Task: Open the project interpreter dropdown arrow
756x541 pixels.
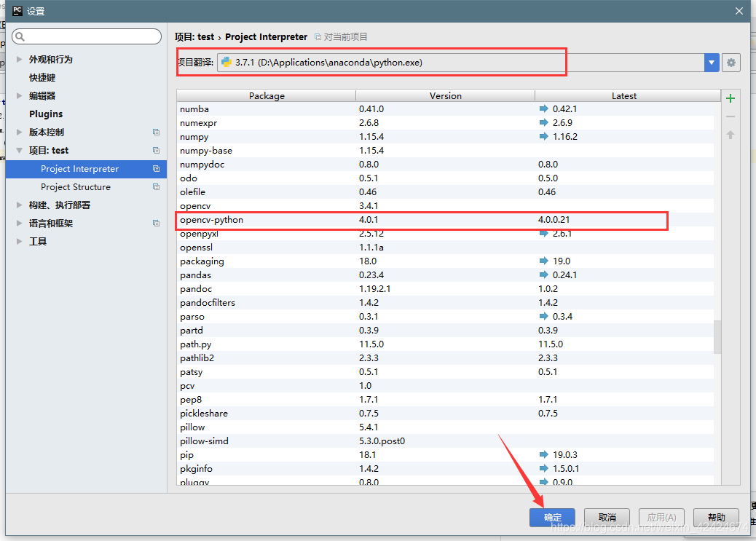Action: (711, 63)
